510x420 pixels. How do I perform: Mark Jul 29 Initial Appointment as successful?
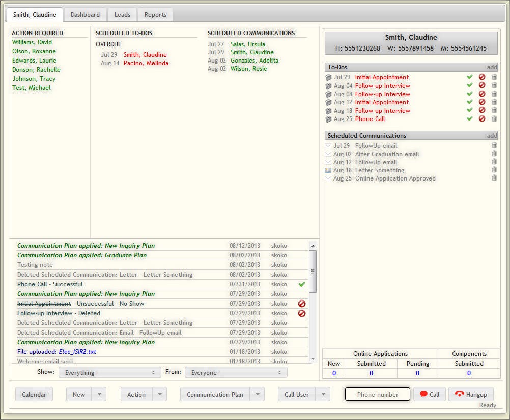[469, 77]
